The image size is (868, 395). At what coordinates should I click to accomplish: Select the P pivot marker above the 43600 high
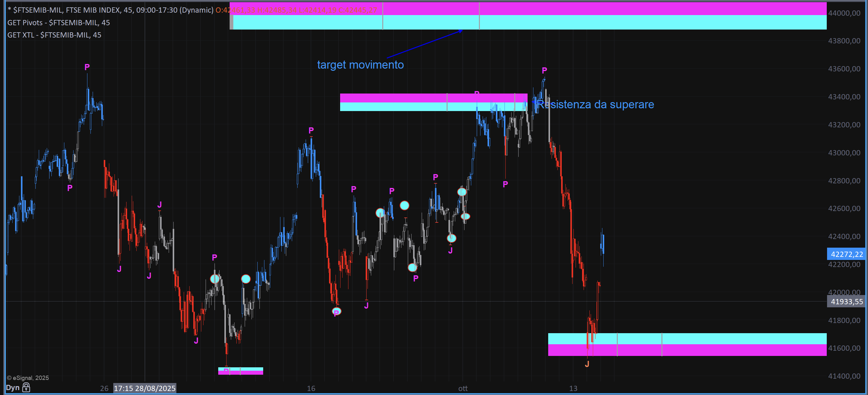(545, 70)
